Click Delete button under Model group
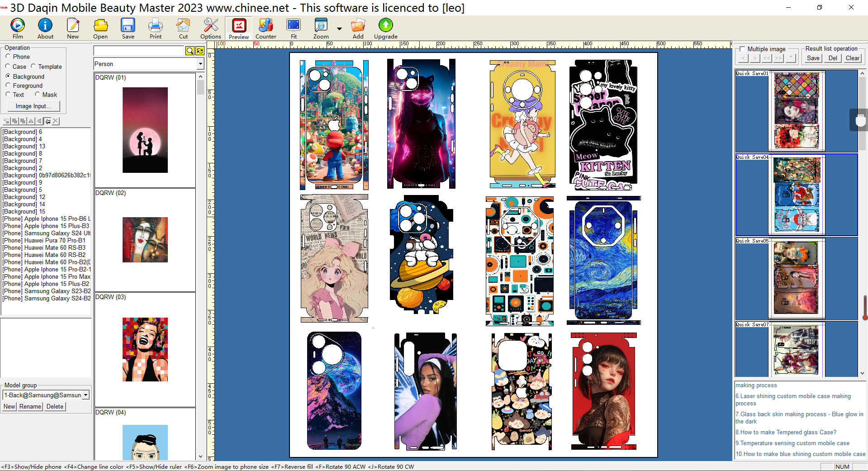The height and width of the screenshot is (471, 868). point(55,407)
